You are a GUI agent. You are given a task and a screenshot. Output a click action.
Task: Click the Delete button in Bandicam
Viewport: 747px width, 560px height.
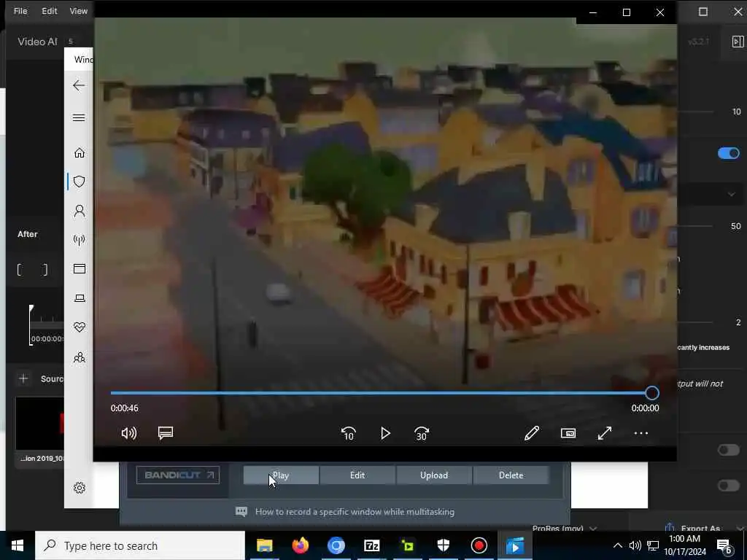tap(511, 475)
